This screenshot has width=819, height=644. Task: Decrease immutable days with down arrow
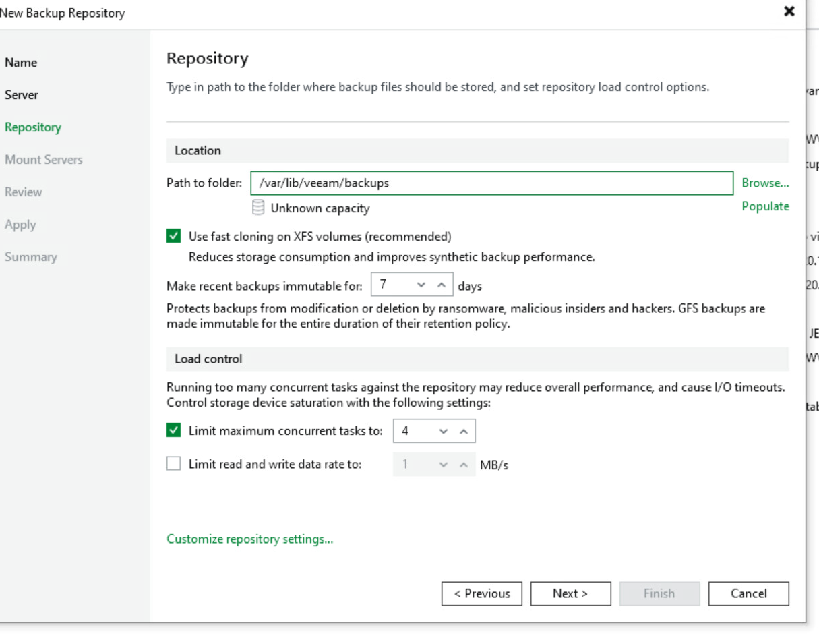point(422,286)
